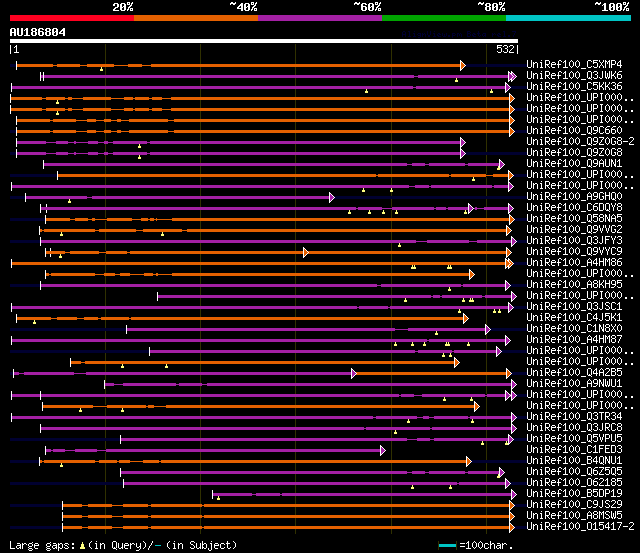Click the mid-row arrowhead in UniRef100_Q9VYC9 alignment
This screenshot has width=640, height=553.
click(x=306, y=253)
